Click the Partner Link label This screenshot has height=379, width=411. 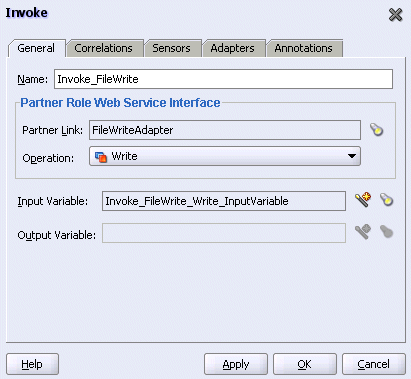52,130
